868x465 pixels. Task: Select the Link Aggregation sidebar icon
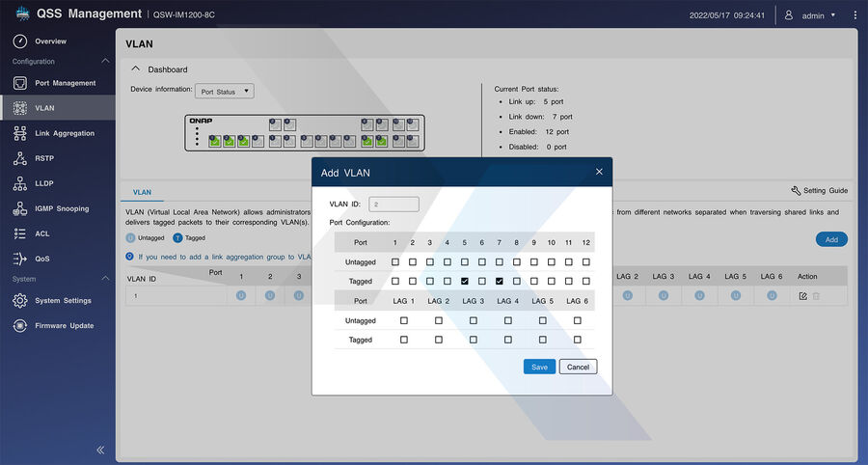pos(20,133)
